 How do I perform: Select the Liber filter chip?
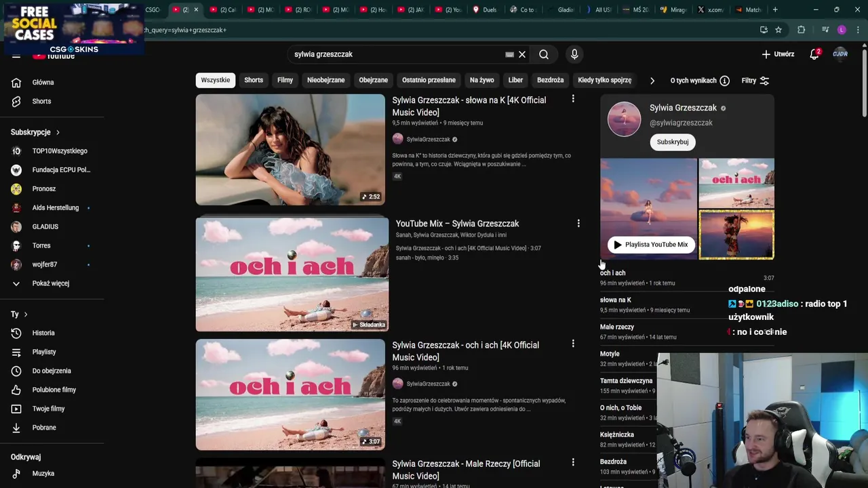pyautogui.click(x=516, y=80)
